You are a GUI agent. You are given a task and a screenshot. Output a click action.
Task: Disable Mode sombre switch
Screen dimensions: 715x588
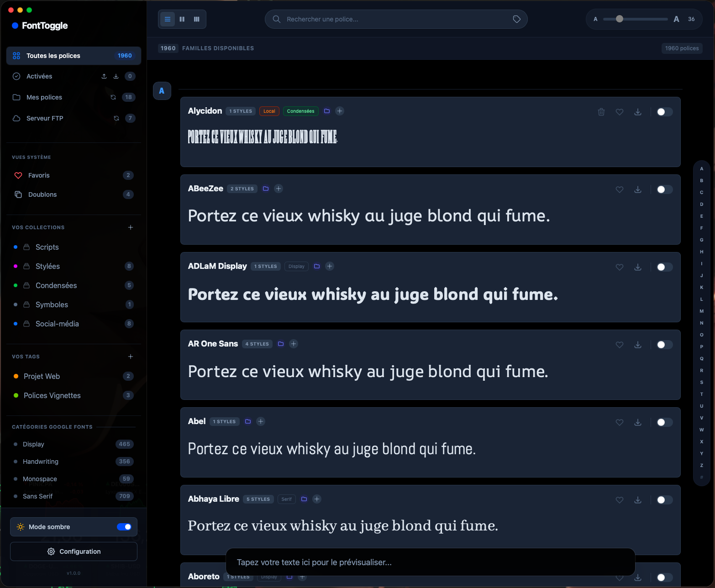124,527
